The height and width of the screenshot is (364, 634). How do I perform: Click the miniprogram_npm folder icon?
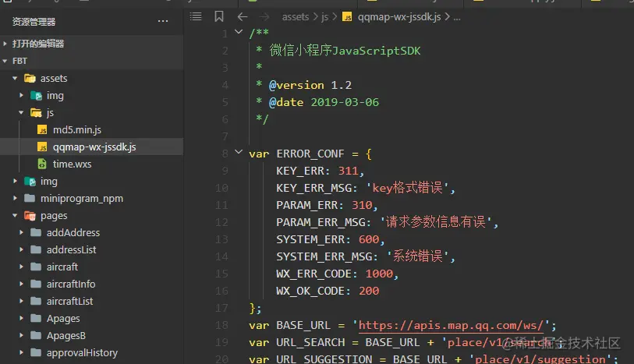coord(30,198)
